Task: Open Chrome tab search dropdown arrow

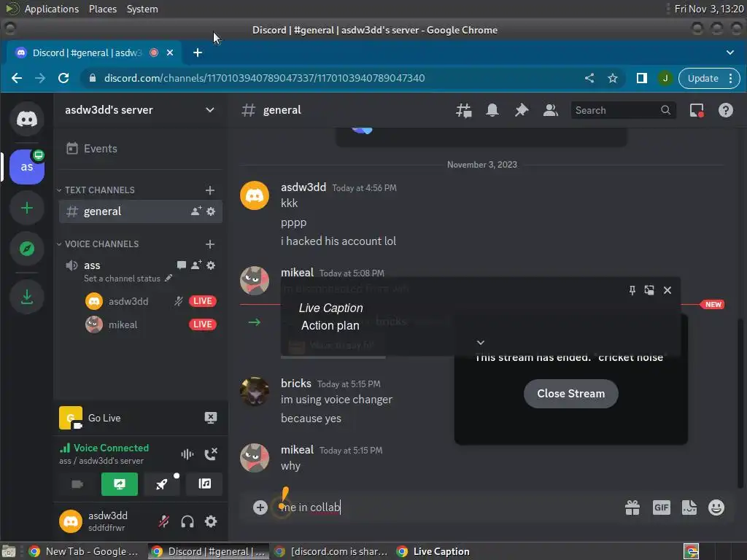Action: (x=729, y=52)
